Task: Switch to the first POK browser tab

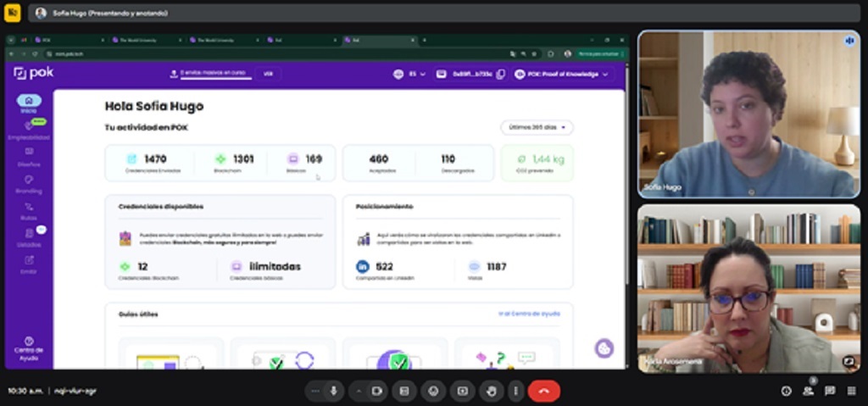Action: tap(68, 41)
